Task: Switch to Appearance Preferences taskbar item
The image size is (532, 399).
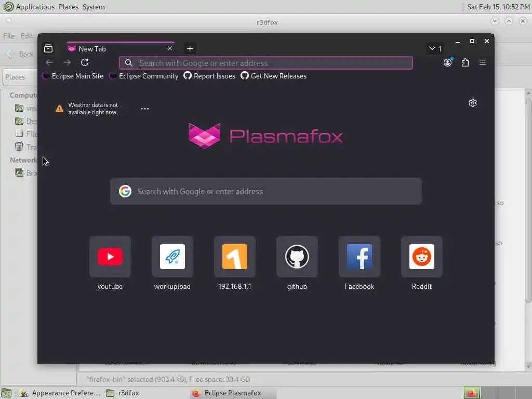Action: pyautogui.click(x=60, y=393)
